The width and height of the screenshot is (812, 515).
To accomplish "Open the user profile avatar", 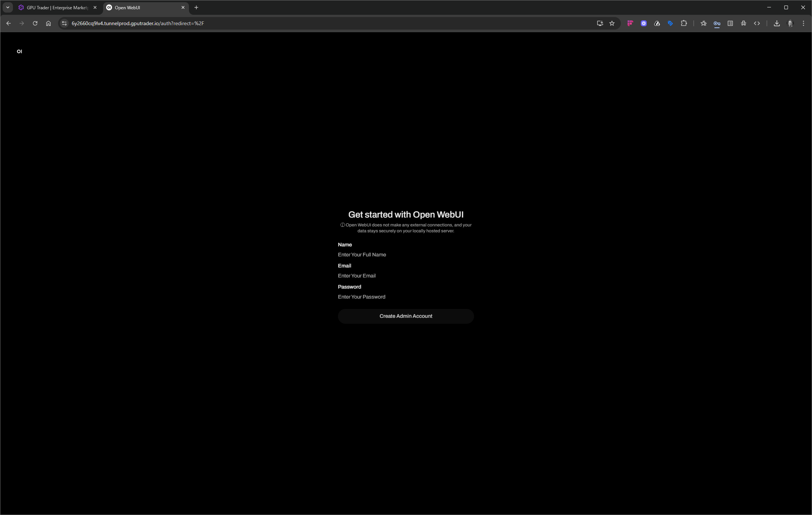I will [790, 23].
